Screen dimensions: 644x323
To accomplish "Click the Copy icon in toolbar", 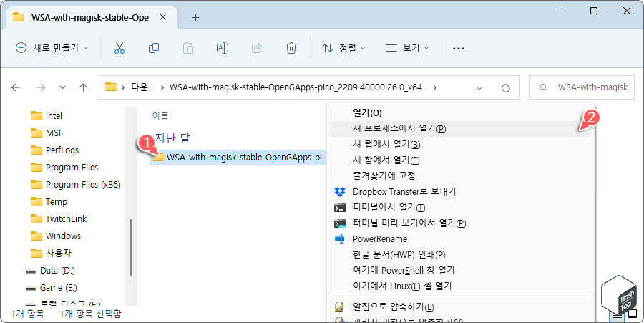I will [154, 48].
